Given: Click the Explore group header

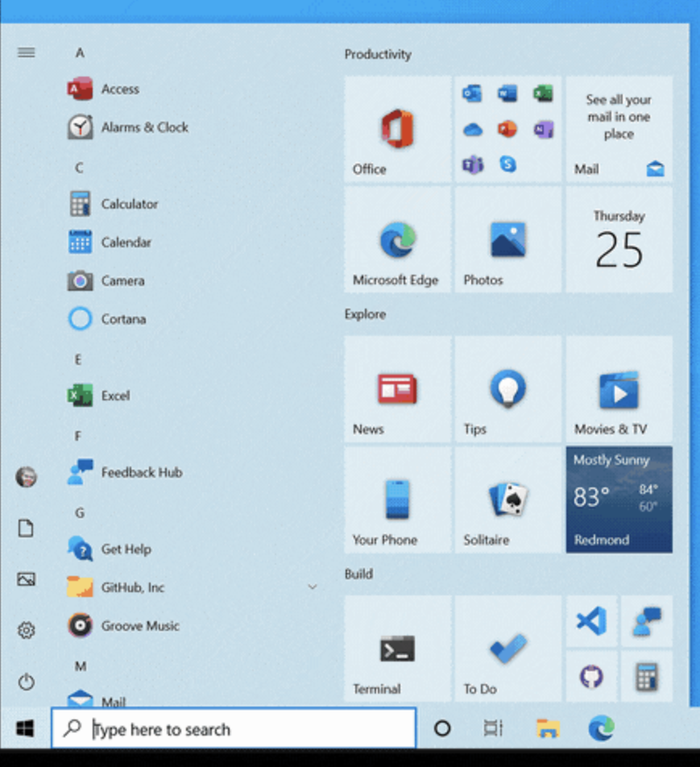Looking at the screenshot, I should pyautogui.click(x=366, y=314).
